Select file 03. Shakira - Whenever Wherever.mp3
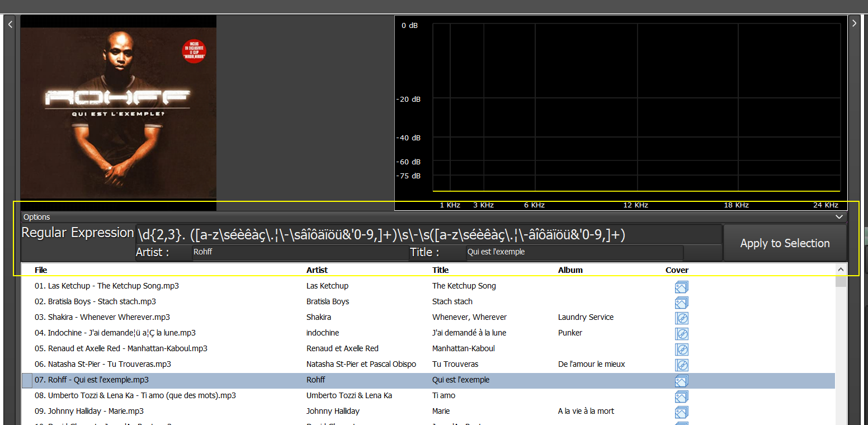Image resolution: width=868 pixels, height=425 pixels. (x=102, y=317)
